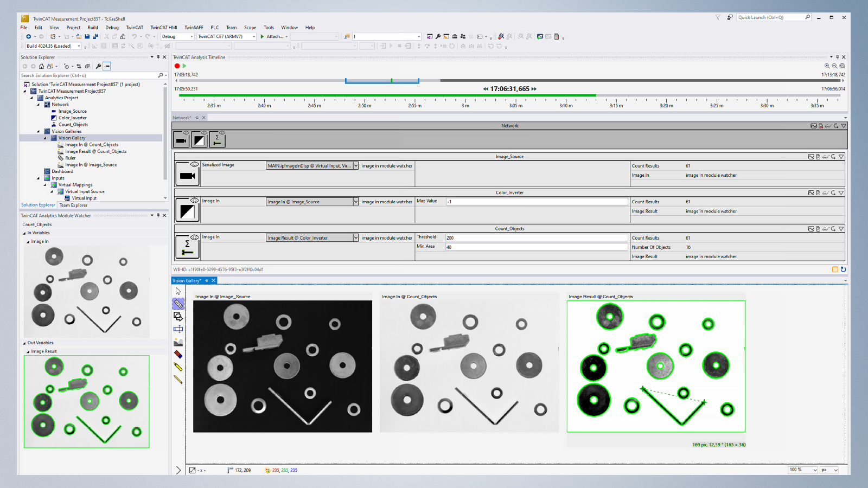Open the TwinCAT menu
The height and width of the screenshot is (488, 868).
pos(135,28)
